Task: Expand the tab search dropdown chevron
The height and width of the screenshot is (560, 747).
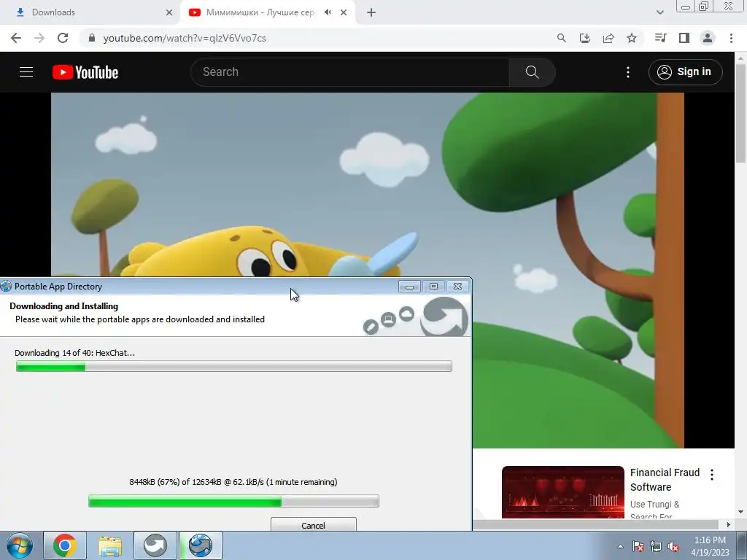Action: click(x=659, y=12)
